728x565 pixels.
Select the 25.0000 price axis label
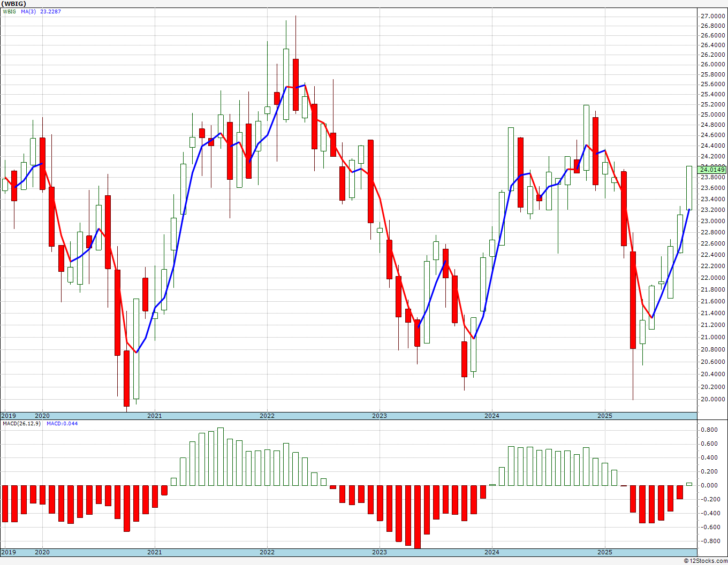tap(712, 114)
